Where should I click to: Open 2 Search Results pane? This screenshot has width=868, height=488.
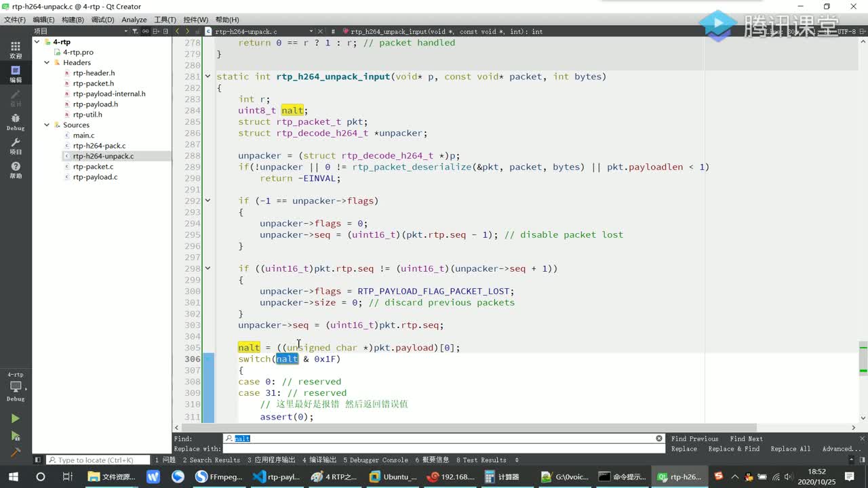click(x=211, y=460)
